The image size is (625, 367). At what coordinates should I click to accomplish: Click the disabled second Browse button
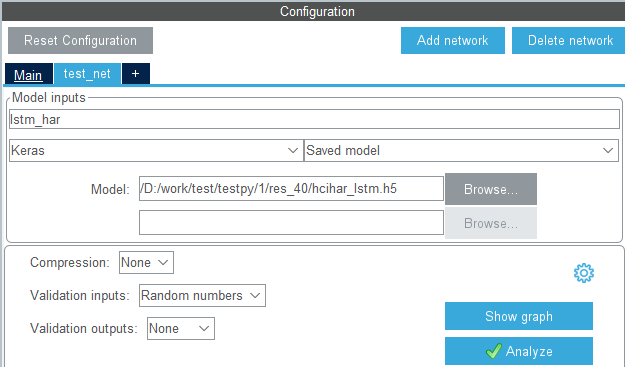pos(491,223)
